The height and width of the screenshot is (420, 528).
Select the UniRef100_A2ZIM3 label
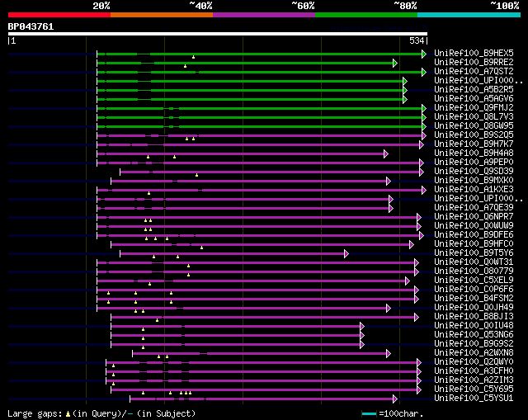point(474,380)
